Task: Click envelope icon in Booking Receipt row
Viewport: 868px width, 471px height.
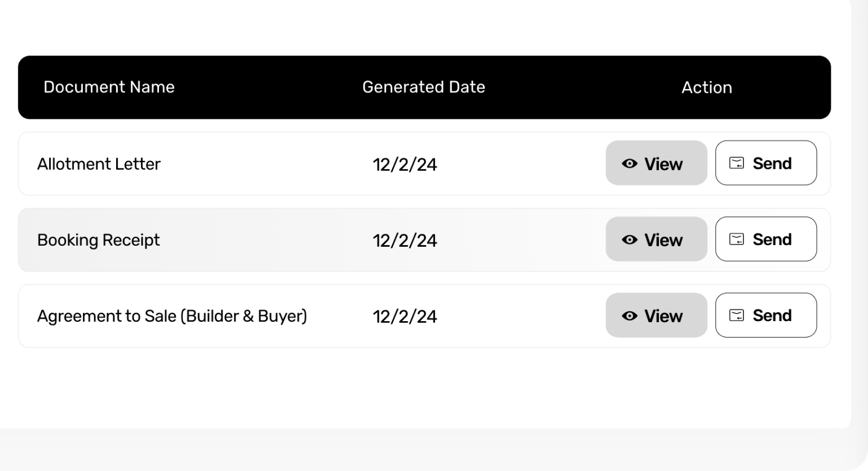Action: coord(737,239)
